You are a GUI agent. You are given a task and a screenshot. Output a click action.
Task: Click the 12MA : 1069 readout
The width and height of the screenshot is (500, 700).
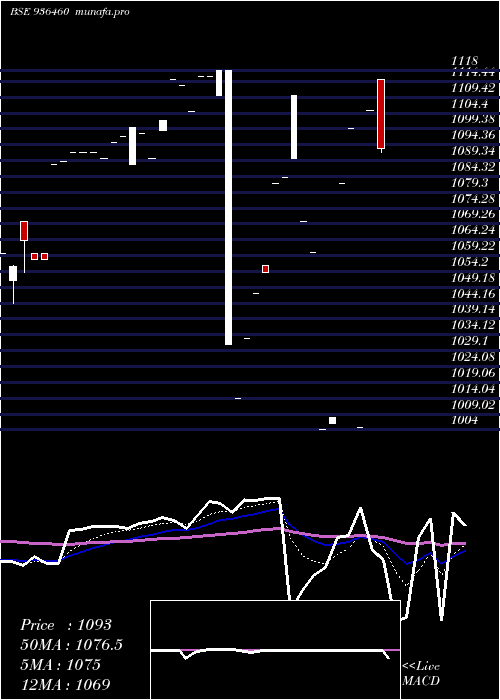[65, 684]
